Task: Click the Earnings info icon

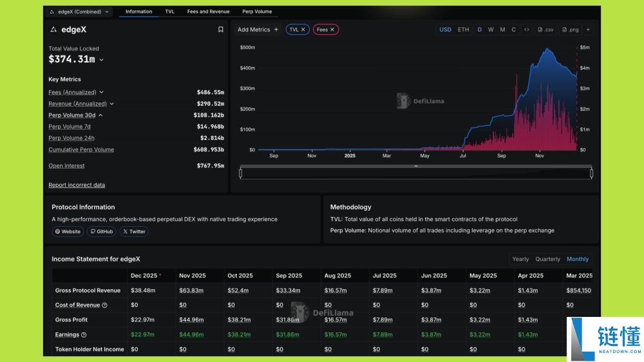Action: pyautogui.click(x=84, y=335)
